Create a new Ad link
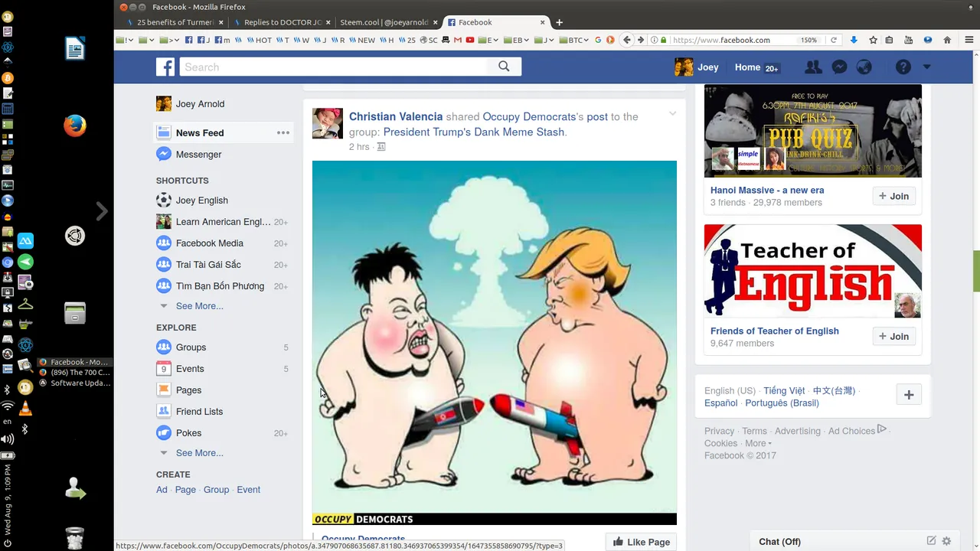The height and width of the screenshot is (551, 980). pyautogui.click(x=162, y=490)
